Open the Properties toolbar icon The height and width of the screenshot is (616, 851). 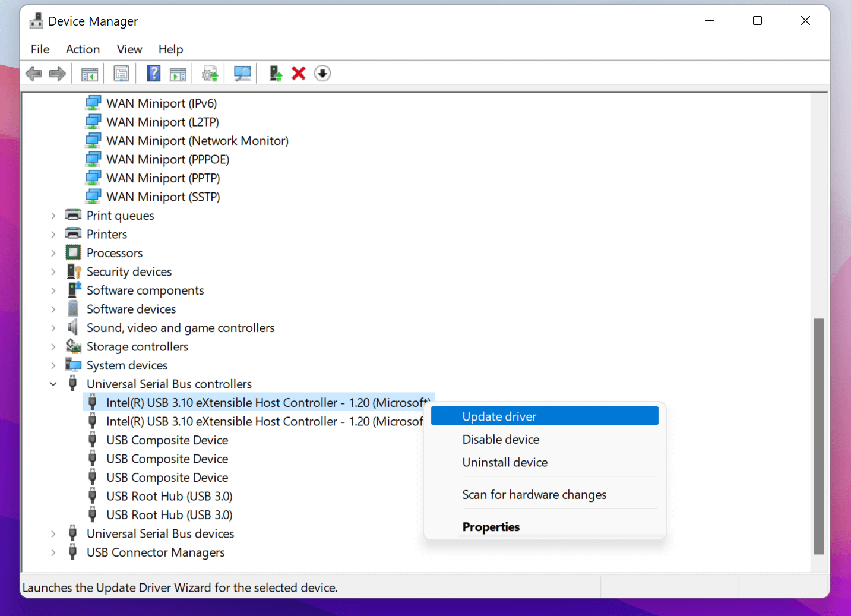[121, 74]
